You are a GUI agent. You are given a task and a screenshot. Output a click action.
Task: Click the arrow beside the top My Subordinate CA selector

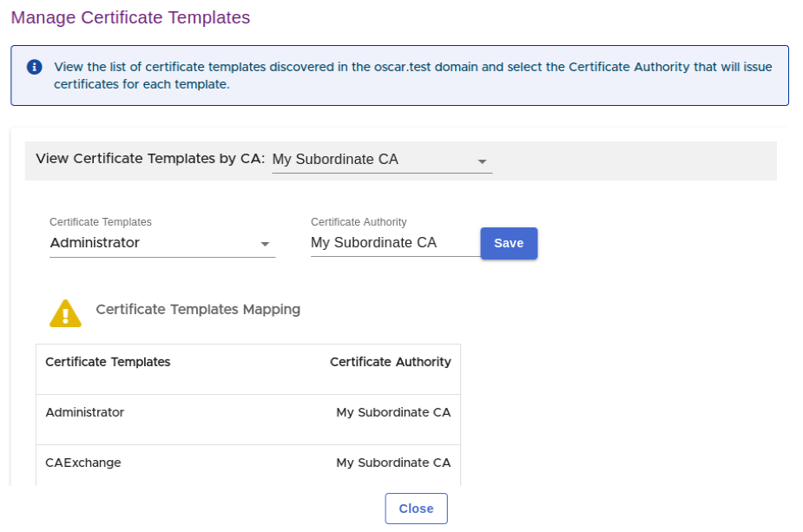pyautogui.click(x=483, y=161)
